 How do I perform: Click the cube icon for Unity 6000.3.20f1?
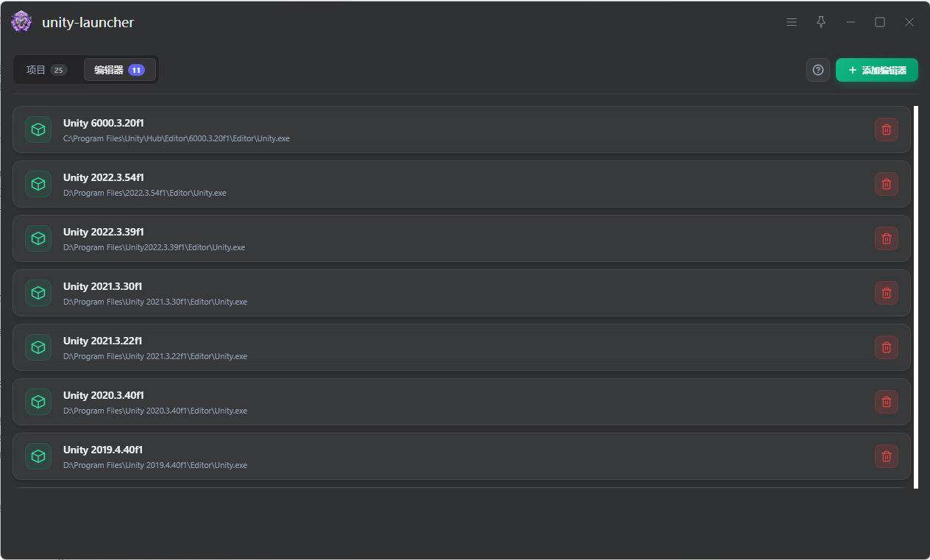[38, 130]
